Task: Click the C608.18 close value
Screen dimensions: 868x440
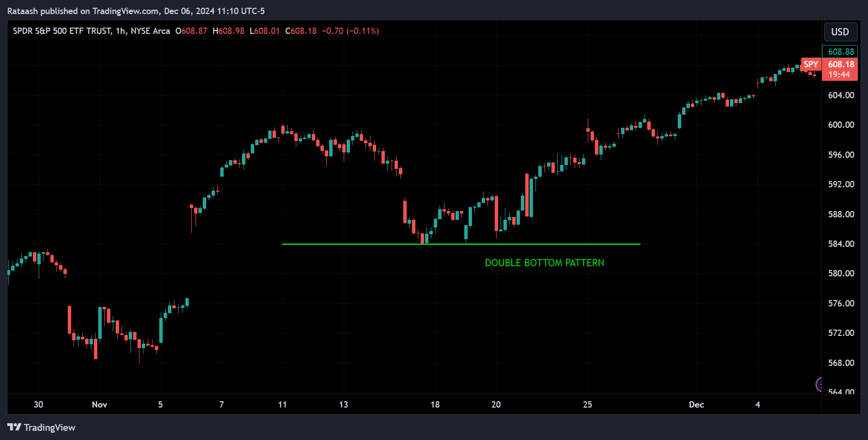Action: pos(301,31)
